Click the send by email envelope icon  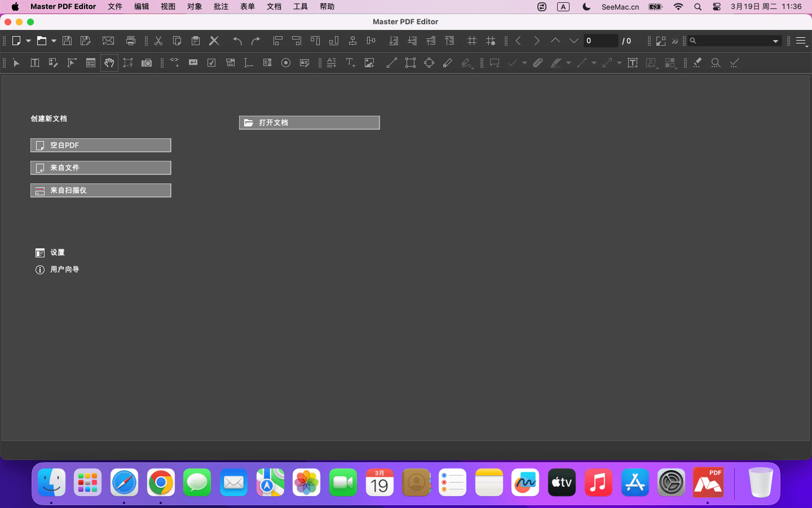pyautogui.click(x=108, y=41)
